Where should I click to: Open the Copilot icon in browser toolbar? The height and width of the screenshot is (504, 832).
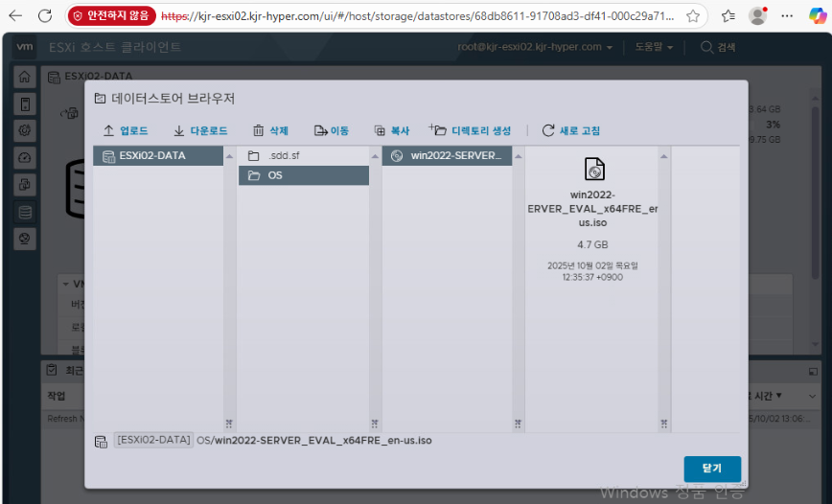tap(817, 16)
